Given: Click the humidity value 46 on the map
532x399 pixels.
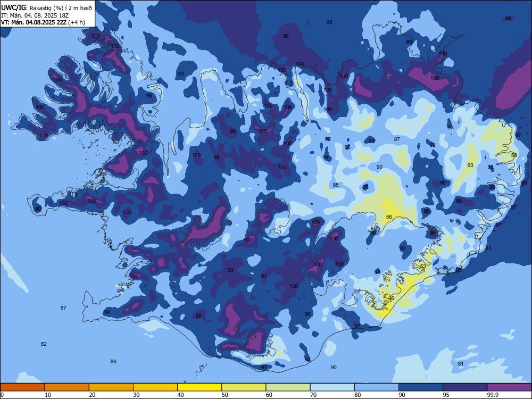Looking at the screenshot, I should (391, 298).
